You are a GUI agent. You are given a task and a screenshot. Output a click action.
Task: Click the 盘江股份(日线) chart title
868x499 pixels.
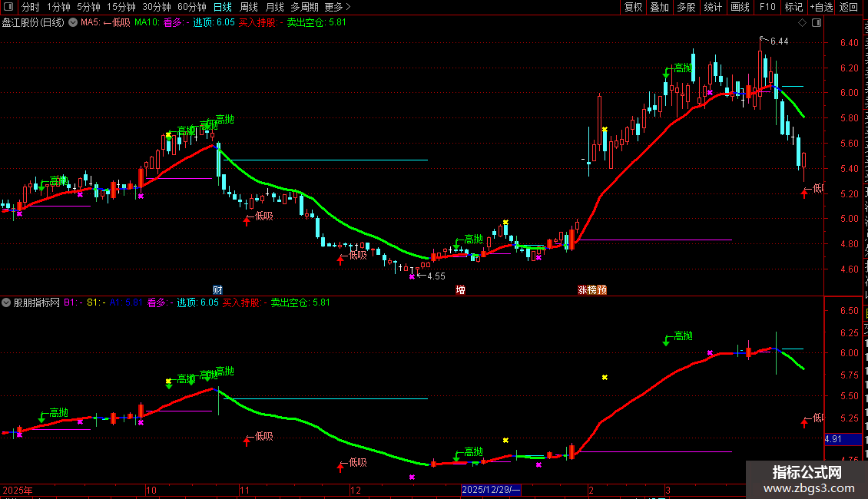[x=33, y=23]
